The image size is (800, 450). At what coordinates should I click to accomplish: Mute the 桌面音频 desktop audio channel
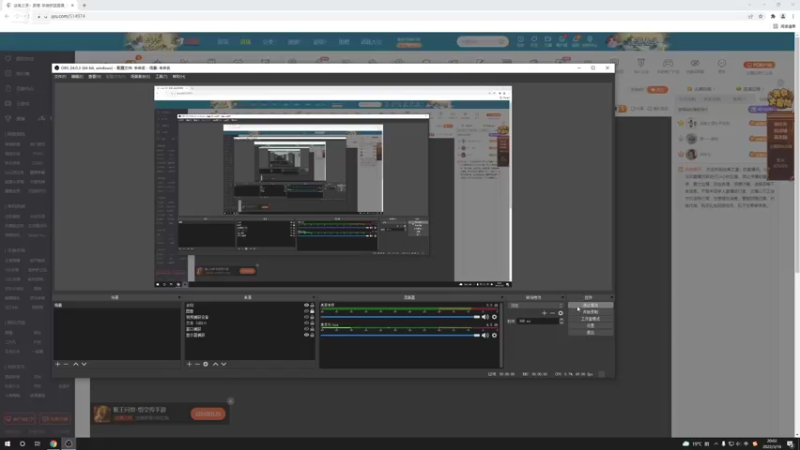pyautogui.click(x=485, y=317)
